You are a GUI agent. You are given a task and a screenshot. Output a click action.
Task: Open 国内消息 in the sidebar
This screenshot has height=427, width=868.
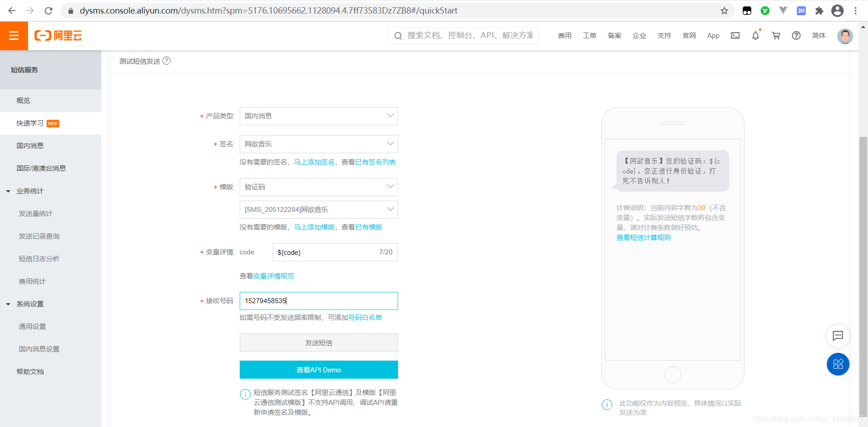[51, 146]
